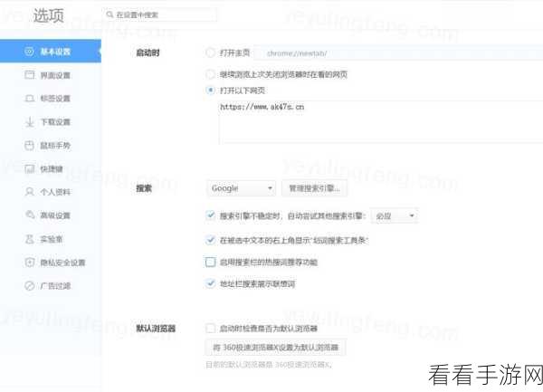Click the keyboard icon beside 快捷键
Viewport: 543px width, 392px height.
click(30, 169)
